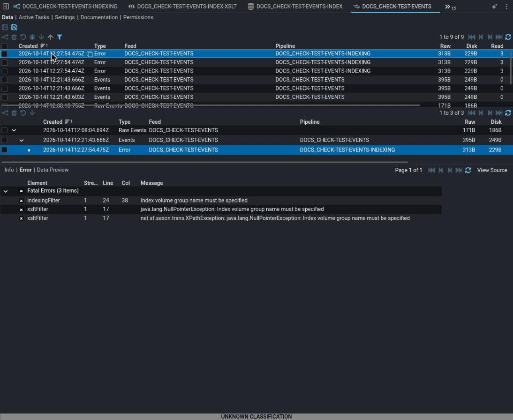Toggle the sidebar panel icon
Viewport: 513px width, 420px height.
(6, 6)
